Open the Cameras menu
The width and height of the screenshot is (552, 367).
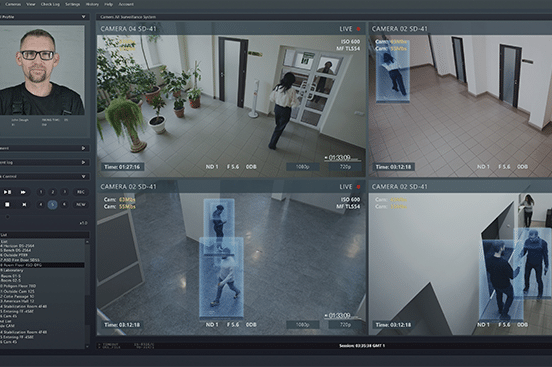point(13,4)
